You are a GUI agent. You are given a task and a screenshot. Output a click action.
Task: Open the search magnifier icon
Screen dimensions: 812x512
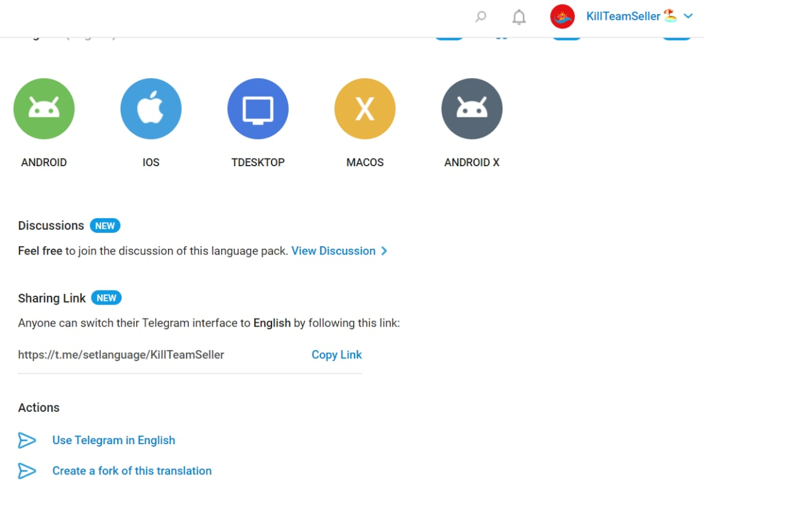(x=481, y=16)
